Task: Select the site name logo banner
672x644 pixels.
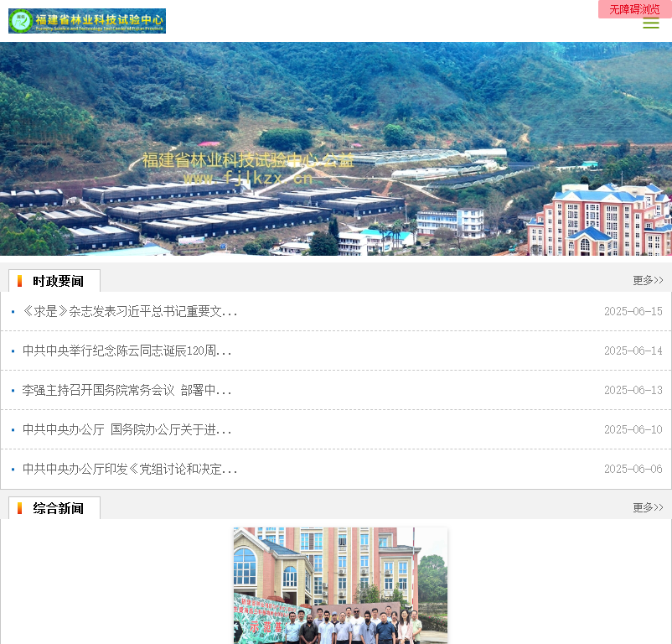Action: click(x=87, y=20)
